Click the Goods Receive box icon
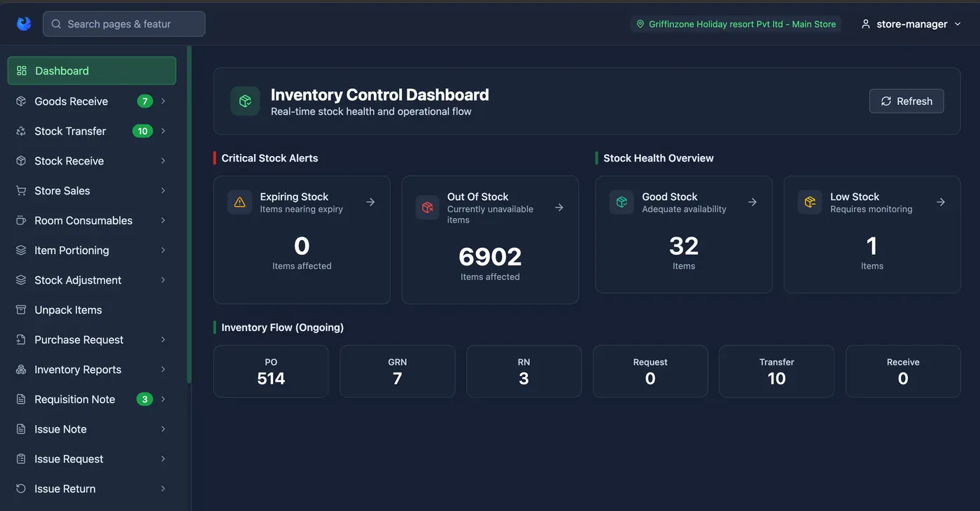Screen dimensions: 980x511 coord(21,101)
